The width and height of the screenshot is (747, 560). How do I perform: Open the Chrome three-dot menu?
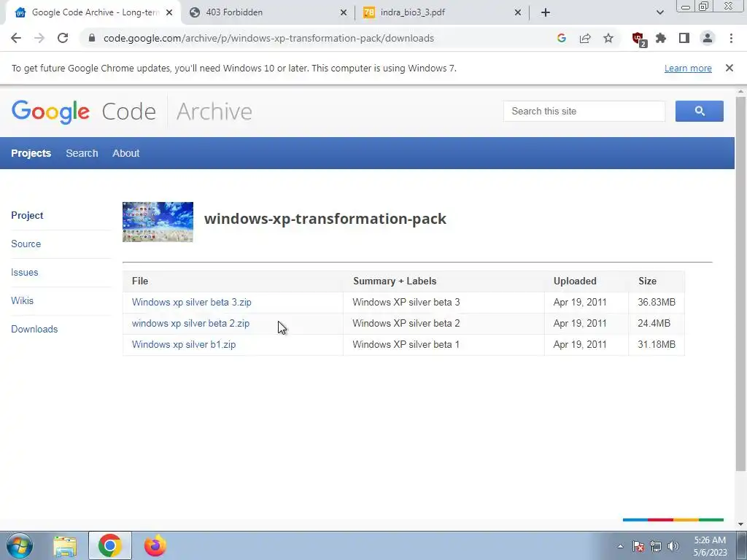point(731,38)
